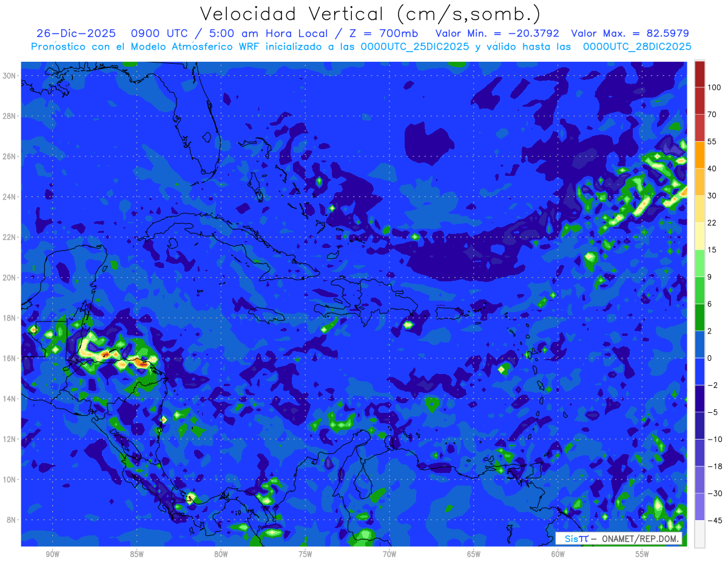
Task: Click the colorbar label '100'
Action: [x=714, y=88]
